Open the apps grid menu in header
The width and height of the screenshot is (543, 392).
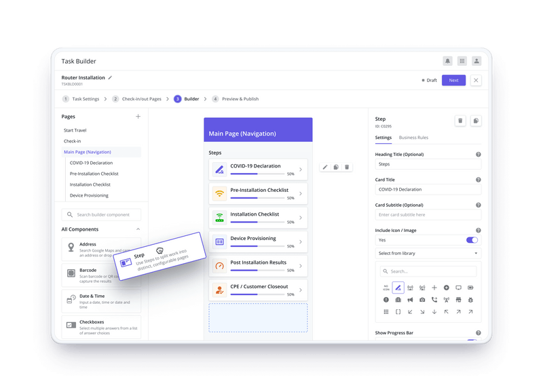tap(462, 61)
